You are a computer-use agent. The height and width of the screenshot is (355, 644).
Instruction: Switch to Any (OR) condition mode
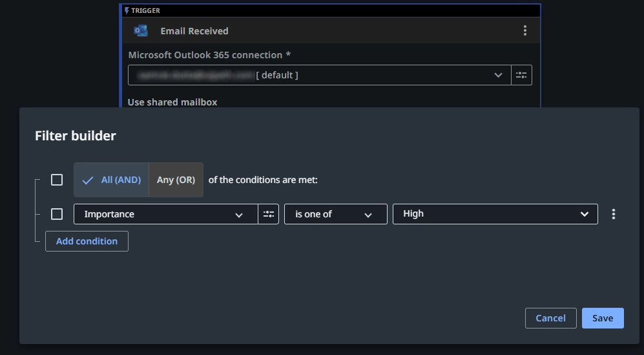[x=176, y=180]
